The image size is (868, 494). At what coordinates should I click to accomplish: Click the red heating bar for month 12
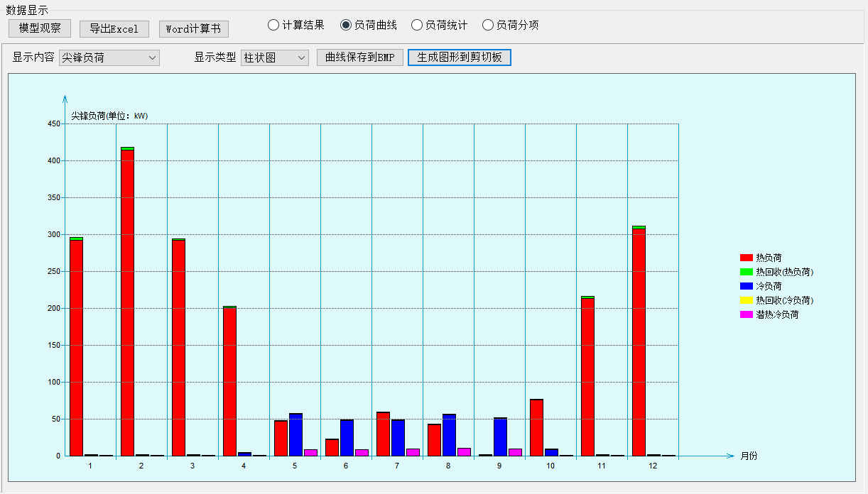tap(639, 341)
